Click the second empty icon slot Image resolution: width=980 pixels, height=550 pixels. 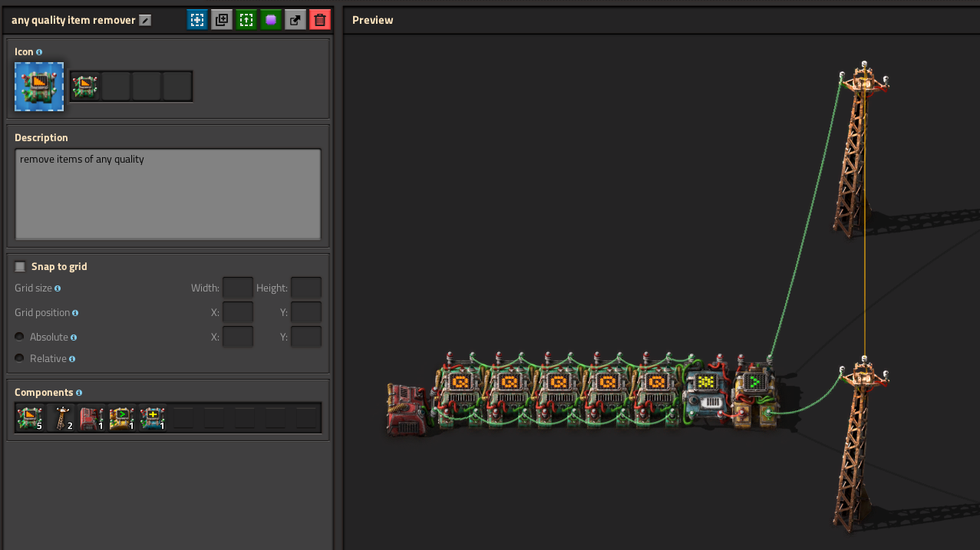[116, 87]
